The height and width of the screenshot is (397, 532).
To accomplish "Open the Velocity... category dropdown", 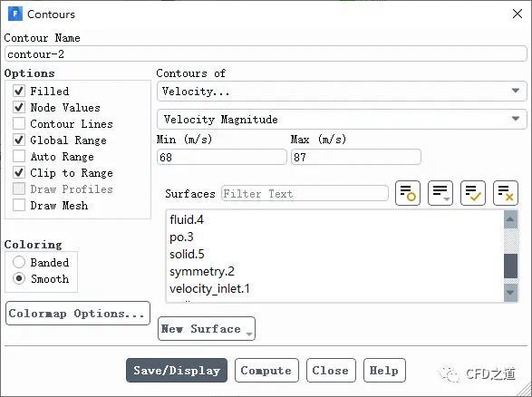I will click(x=342, y=91).
